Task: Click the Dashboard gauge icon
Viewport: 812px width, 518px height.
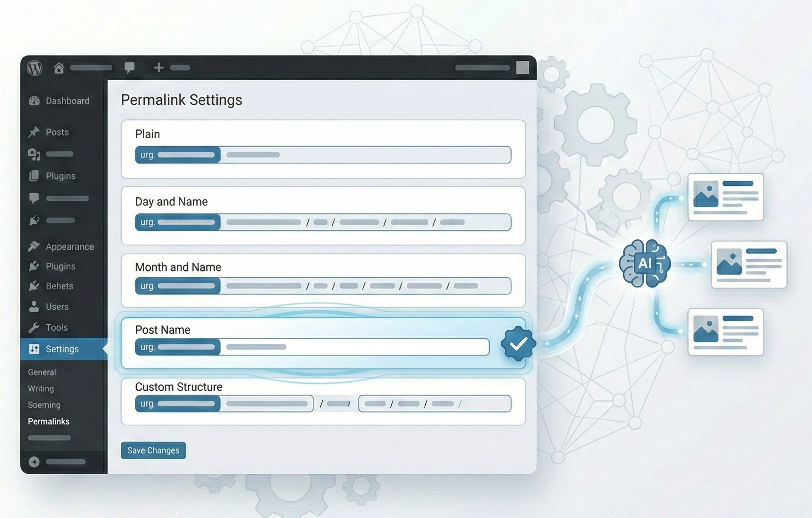Action: [x=34, y=101]
